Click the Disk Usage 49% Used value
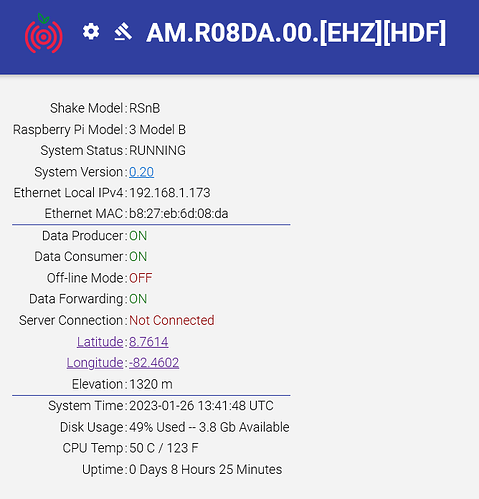This screenshot has width=479, height=499. coord(209,427)
